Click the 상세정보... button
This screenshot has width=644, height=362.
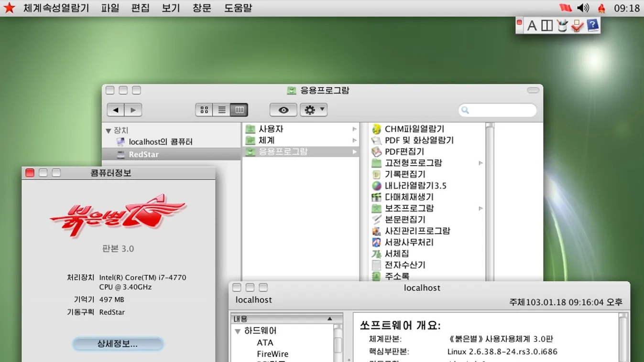[x=118, y=344]
